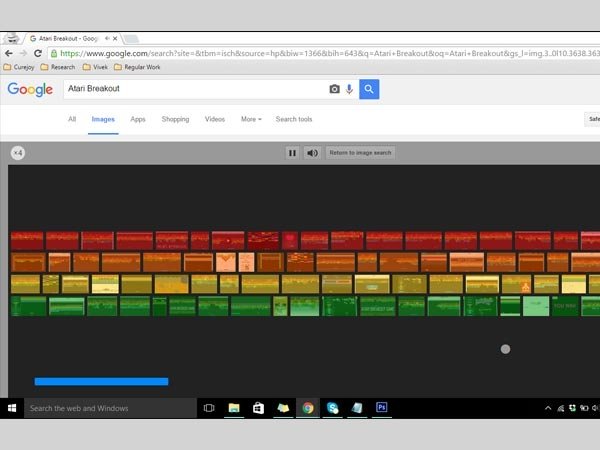600x450 pixels.
Task: Open the Vivek bookmarks folder
Action: tap(95, 67)
